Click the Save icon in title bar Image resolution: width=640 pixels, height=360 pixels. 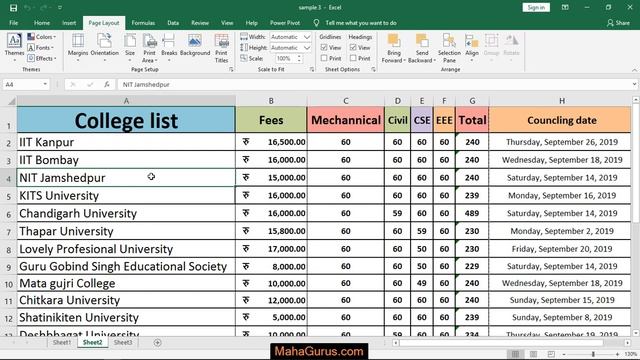coord(13,8)
